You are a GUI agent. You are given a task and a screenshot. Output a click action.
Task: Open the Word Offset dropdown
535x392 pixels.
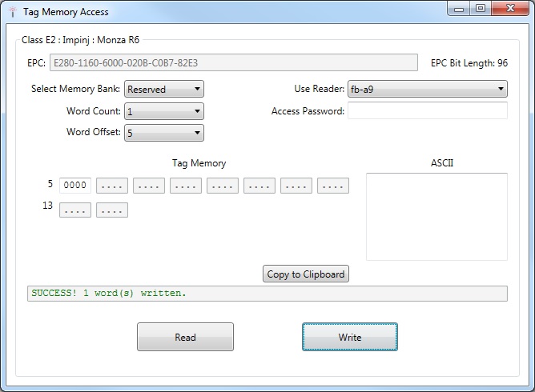[x=164, y=133]
